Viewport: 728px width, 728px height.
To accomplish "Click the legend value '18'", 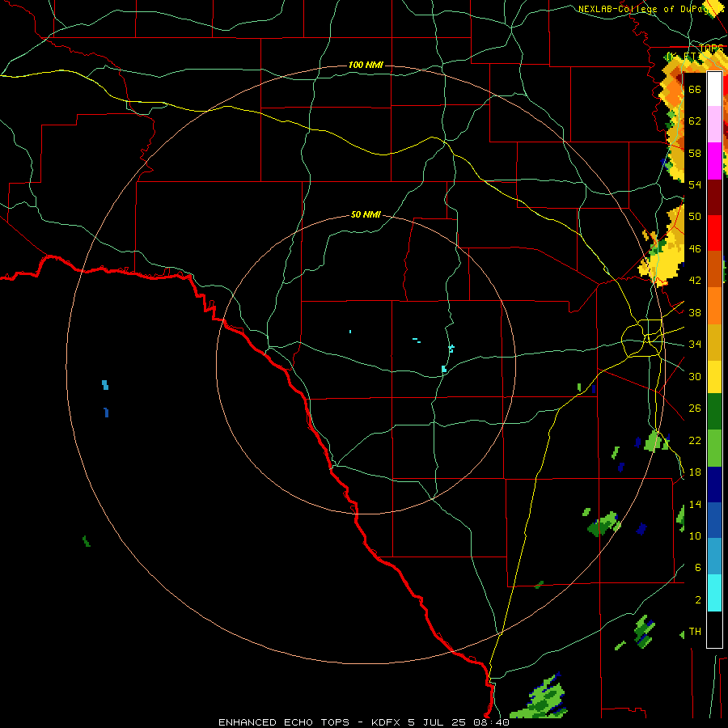I will [695, 472].
